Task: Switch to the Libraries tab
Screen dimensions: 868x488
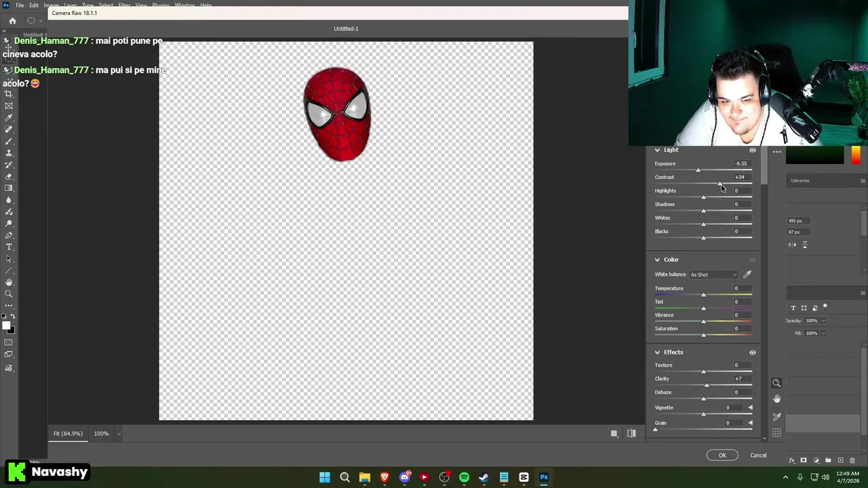Action: tap(800, 180)
